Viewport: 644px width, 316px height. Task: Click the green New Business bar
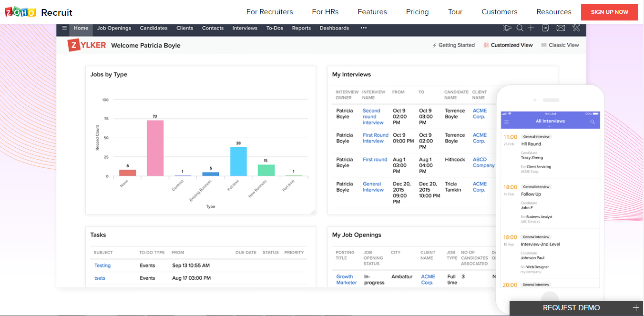(266, 171)
